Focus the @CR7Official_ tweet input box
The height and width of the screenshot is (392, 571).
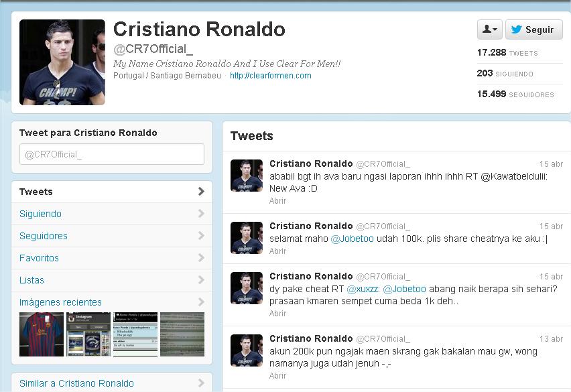(x=112, y=154)
